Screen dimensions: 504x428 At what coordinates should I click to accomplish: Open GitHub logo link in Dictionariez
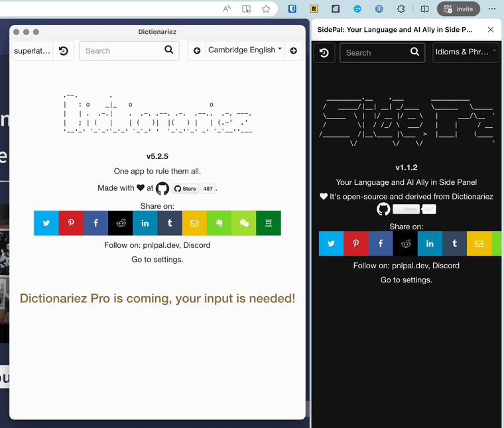pos(162,188)
